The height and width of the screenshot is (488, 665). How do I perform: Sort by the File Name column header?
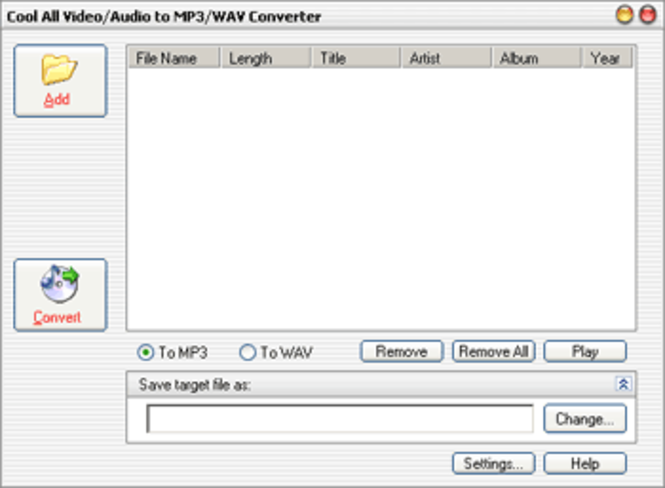click(x=174, y=58)
